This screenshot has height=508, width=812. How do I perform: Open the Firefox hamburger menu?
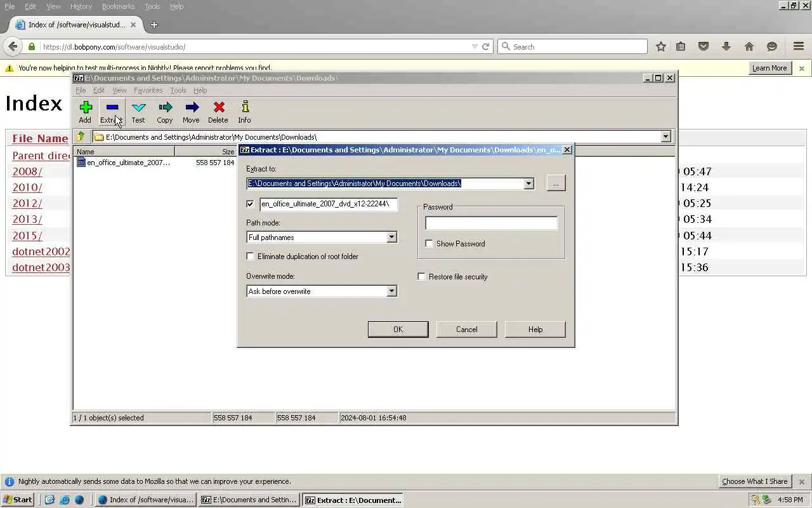click(x=799, y=46)
